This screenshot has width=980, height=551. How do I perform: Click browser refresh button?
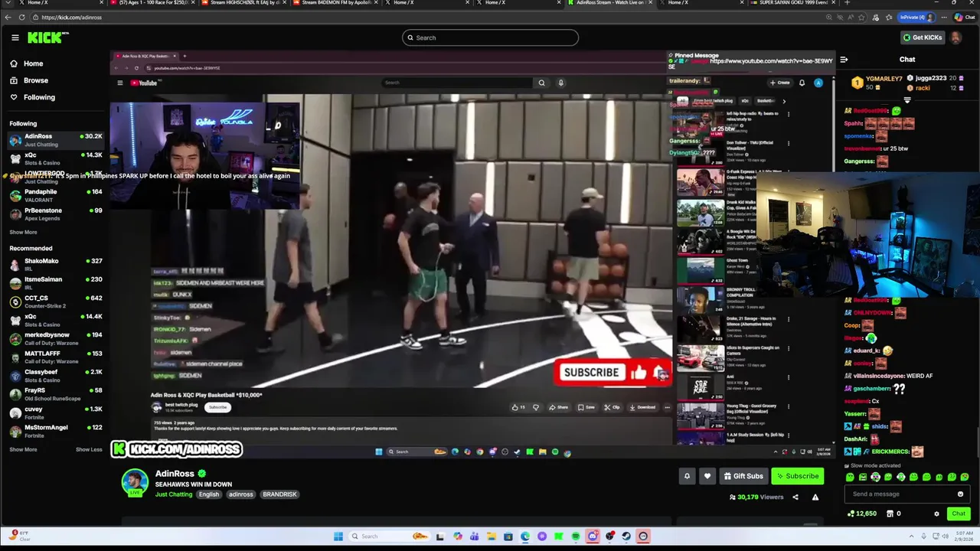pyautogui.click(x=21, y=17)
